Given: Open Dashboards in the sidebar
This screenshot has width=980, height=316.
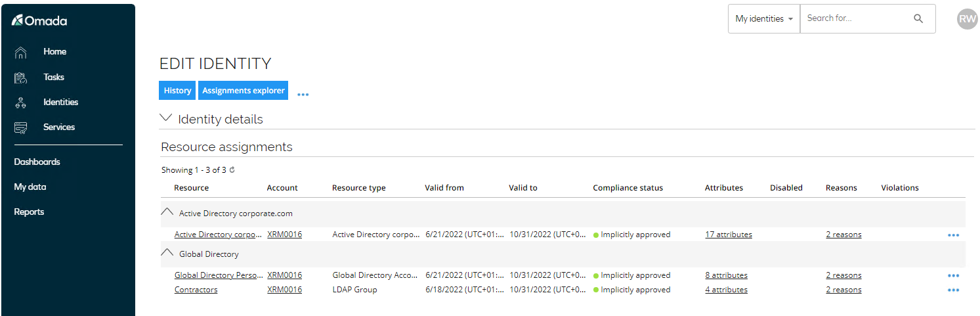Looking at the screenshot, I should 37,162.
